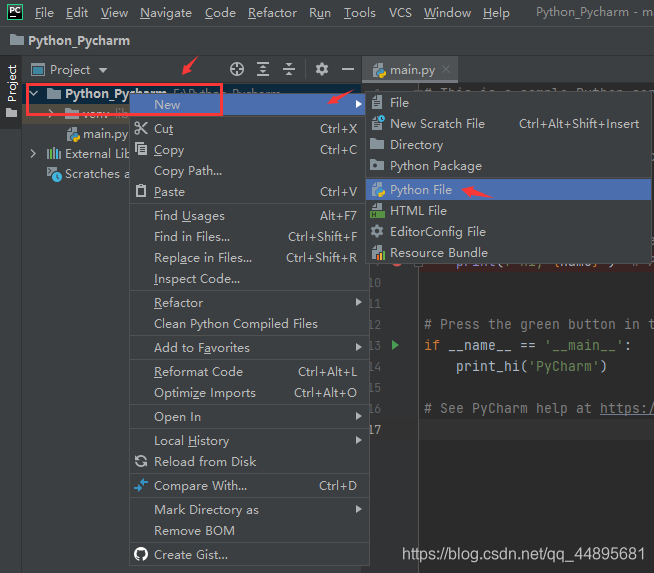Click the New Scratch File icon
Viewport: 654px width, 573px height.
pyautogui.click(x=378, y=123)
